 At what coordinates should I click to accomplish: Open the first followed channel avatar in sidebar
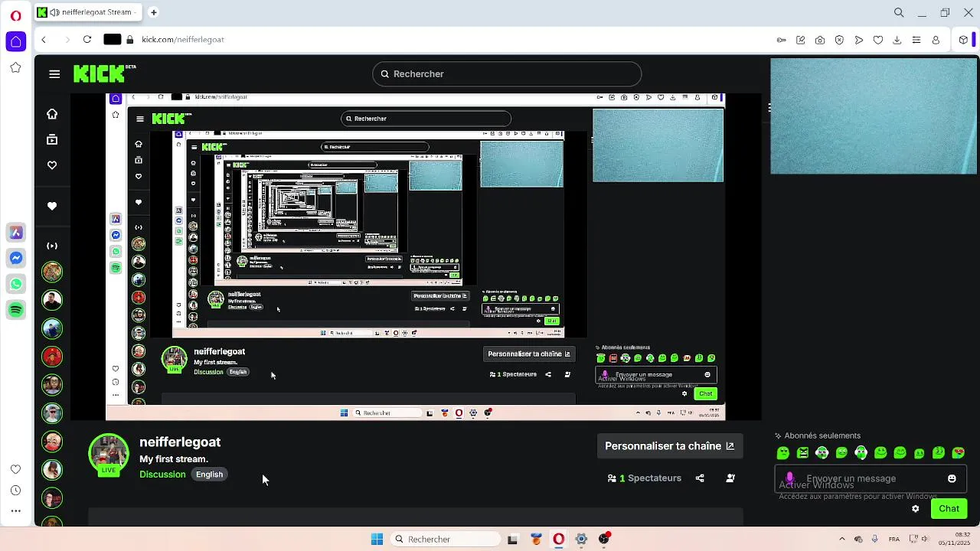click(x=52, y=272)
